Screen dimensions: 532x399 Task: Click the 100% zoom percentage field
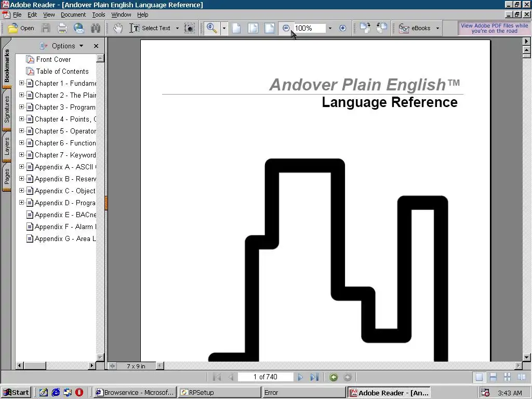point(310,28)
